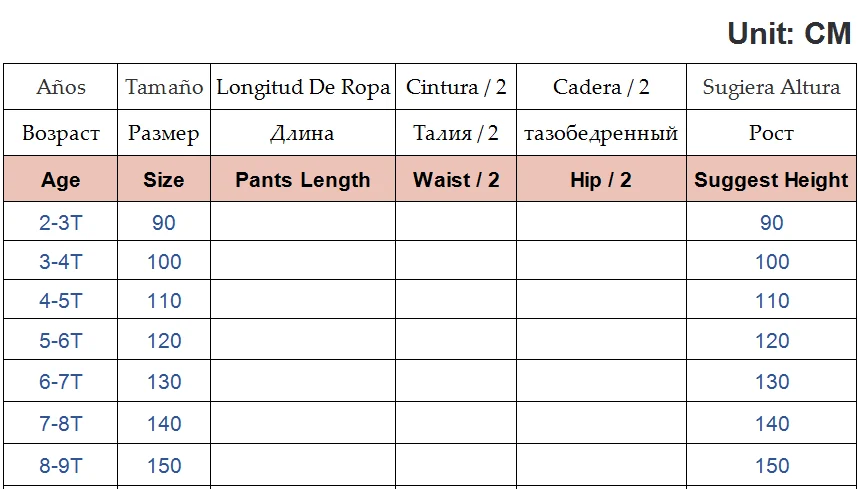The width and height of the screenshot is (859, 489).
Task: Click the 'тазобедренный' header cell
Action: click(x=601, y=133)
